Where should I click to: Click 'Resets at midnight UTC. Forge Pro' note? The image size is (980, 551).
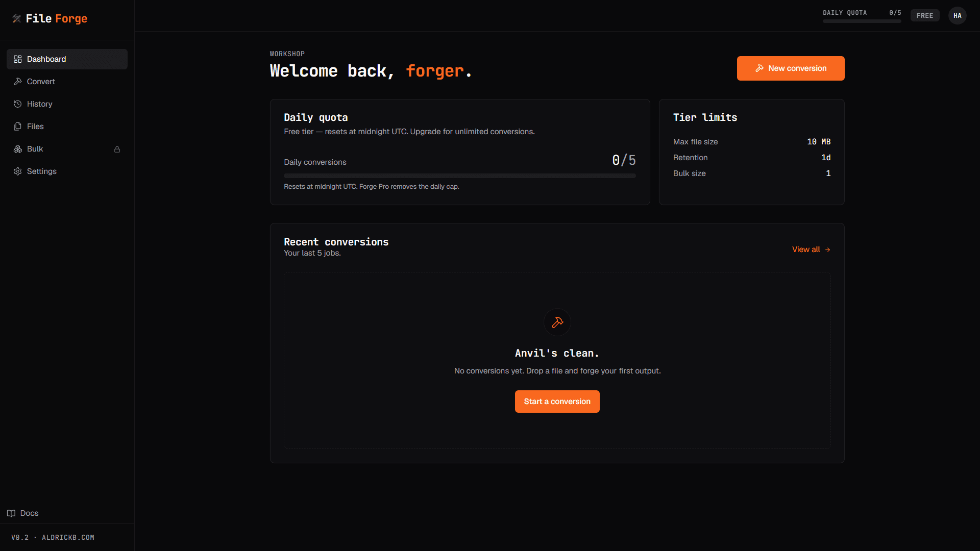coord(372,187)
